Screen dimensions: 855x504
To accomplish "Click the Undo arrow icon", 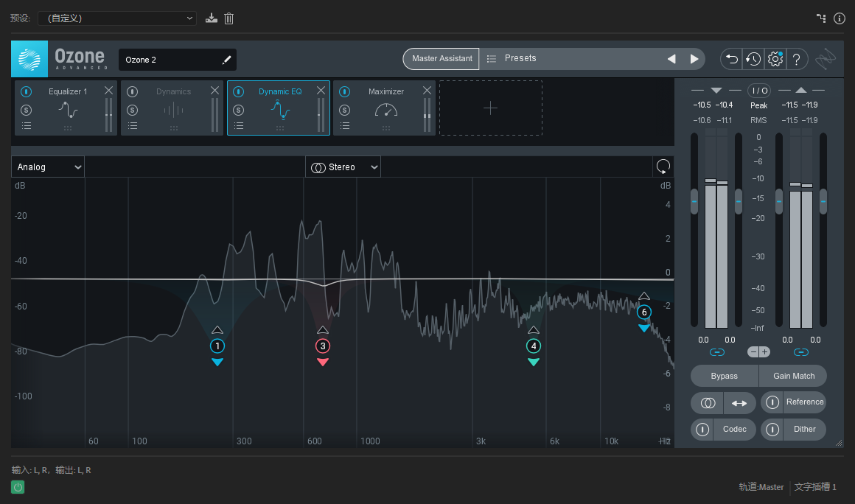I will point(732,59).
